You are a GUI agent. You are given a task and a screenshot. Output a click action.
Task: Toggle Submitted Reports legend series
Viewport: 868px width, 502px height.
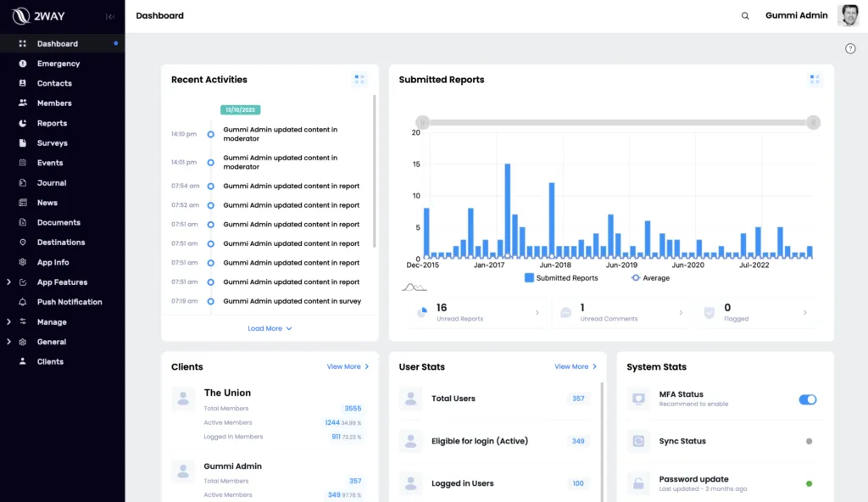pos(561,278)
